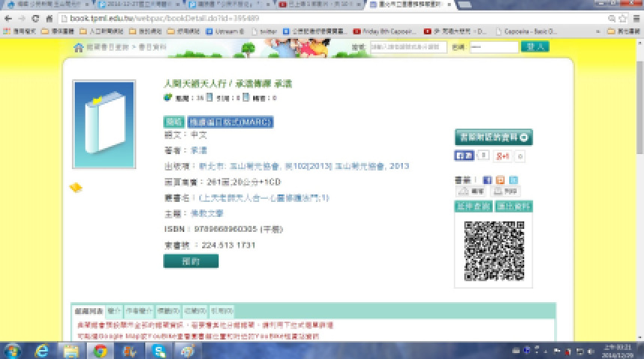Click the author name link

click(x=198, y=150)
